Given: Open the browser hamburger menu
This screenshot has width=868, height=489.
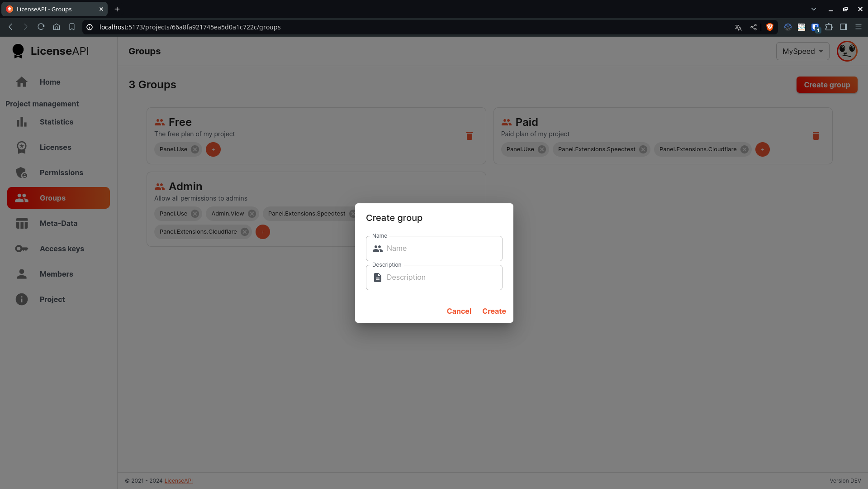Looking at the screenshot, I should pyautogui.click(x=859, y=27).
